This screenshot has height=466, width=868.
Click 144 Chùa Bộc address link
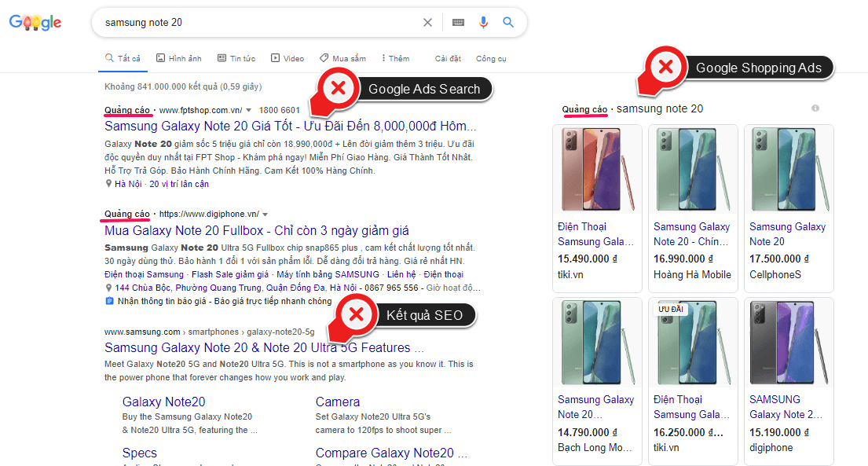236,288
